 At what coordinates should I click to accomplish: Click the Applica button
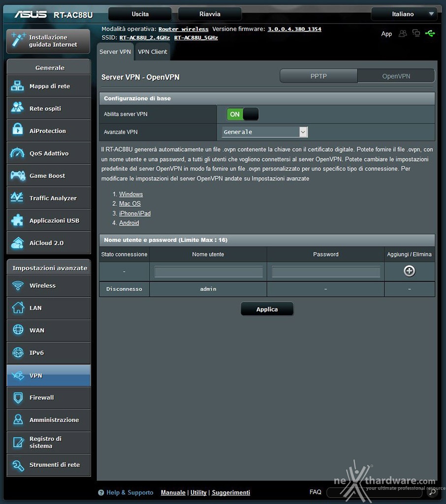(267, 309)
